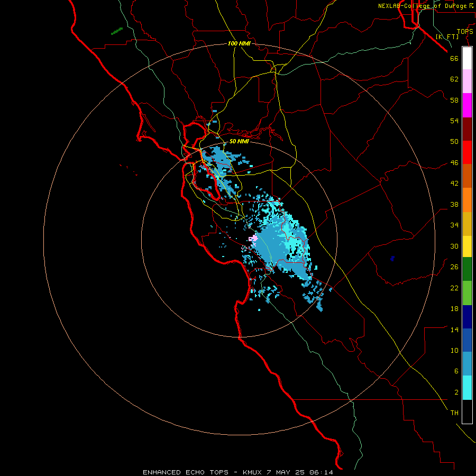The image size is (476, 476).
Task: Click the navy blue legend swatch
Action: coord(467,317)
